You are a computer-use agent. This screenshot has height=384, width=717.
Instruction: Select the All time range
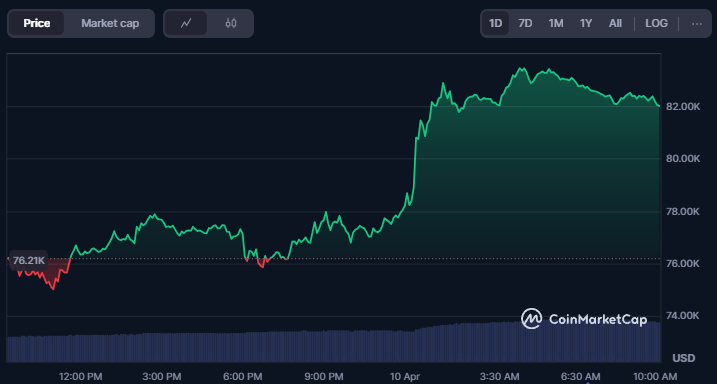pos(615,23)
